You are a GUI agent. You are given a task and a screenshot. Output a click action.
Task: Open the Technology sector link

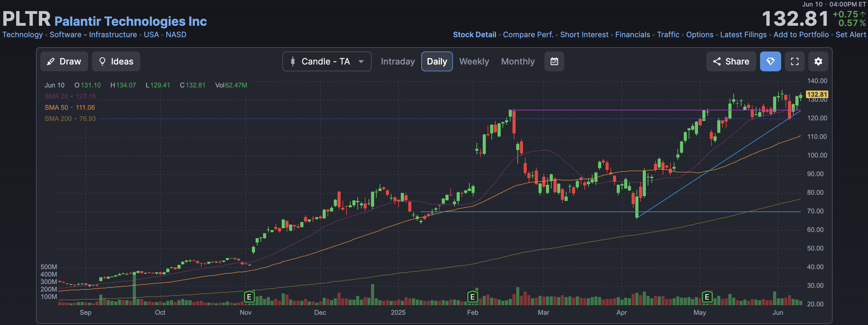23,35
